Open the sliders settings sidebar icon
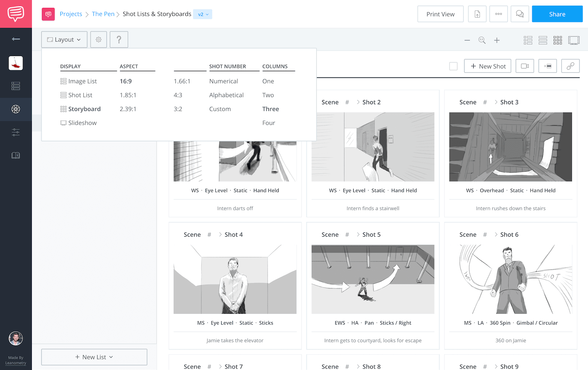 coord(16,132)
